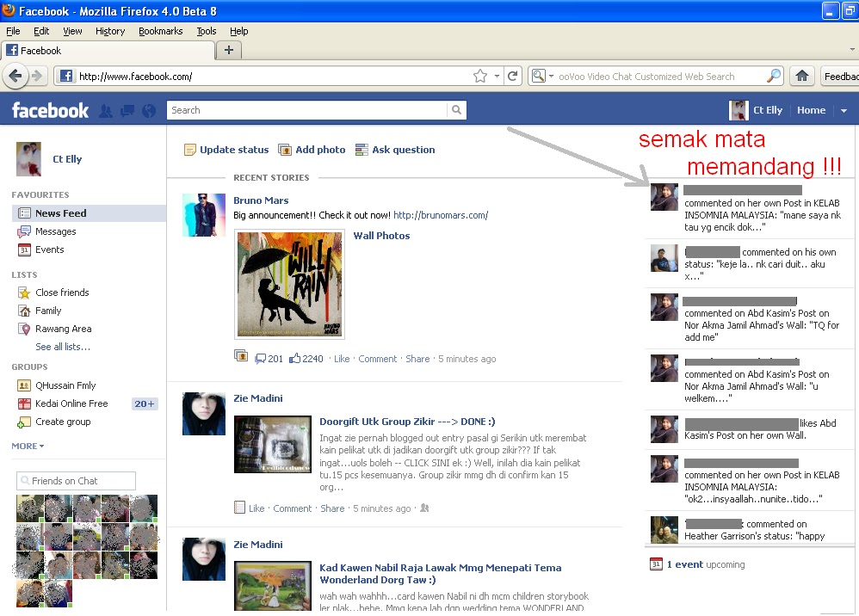Open Facebook notifications globe icon

pos(148,111)
